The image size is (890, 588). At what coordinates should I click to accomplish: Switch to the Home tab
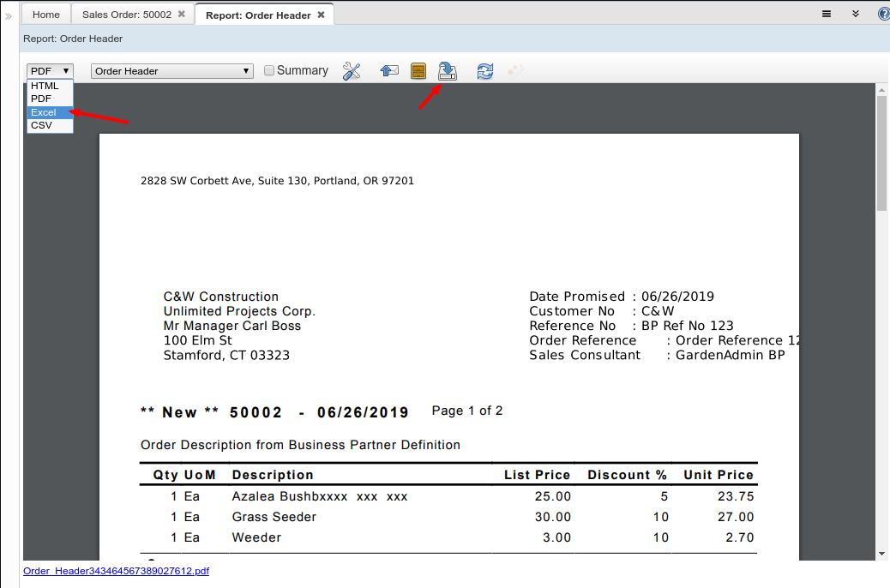click(x=46, y=15)
